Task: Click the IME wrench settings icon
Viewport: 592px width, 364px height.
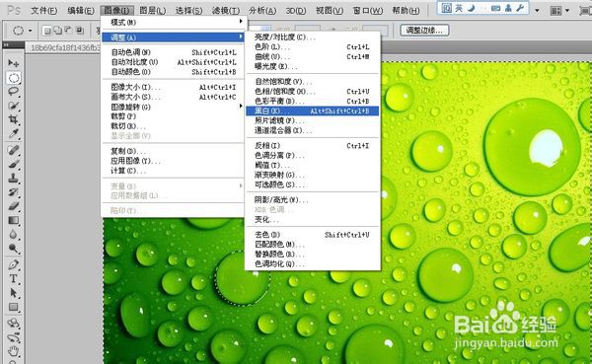Action: click(x=520, y=8)
